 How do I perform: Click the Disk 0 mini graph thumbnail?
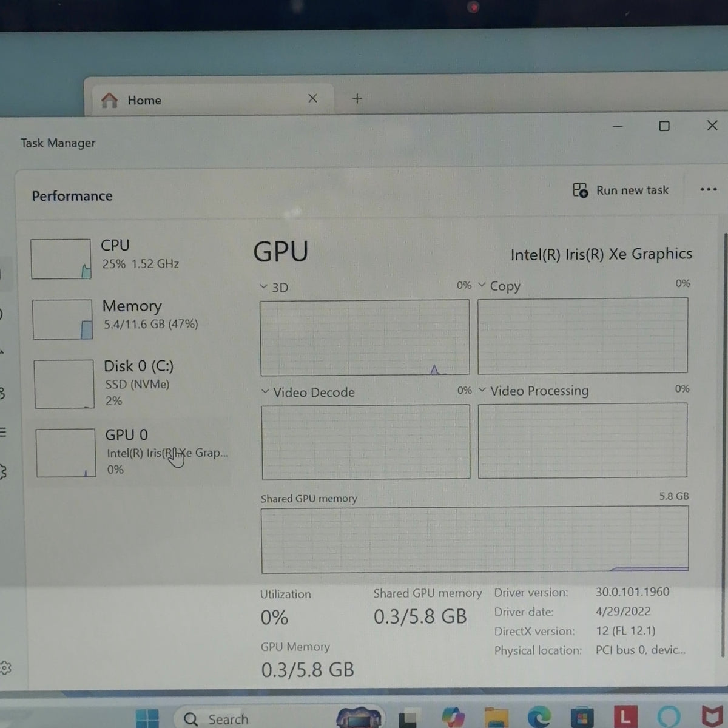tap(64, 384)
